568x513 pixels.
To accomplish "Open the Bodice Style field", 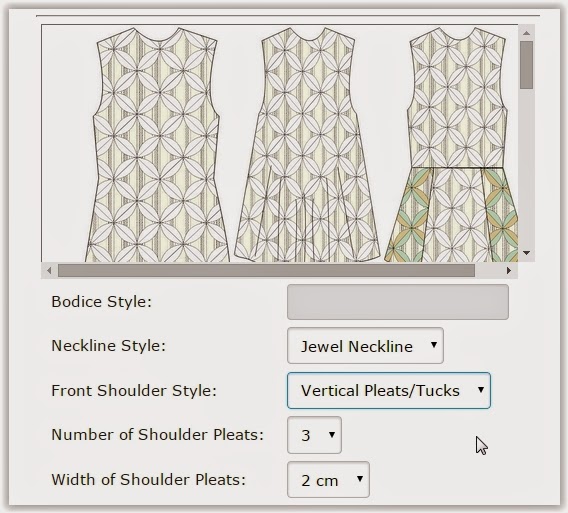I will pos(398,302).
